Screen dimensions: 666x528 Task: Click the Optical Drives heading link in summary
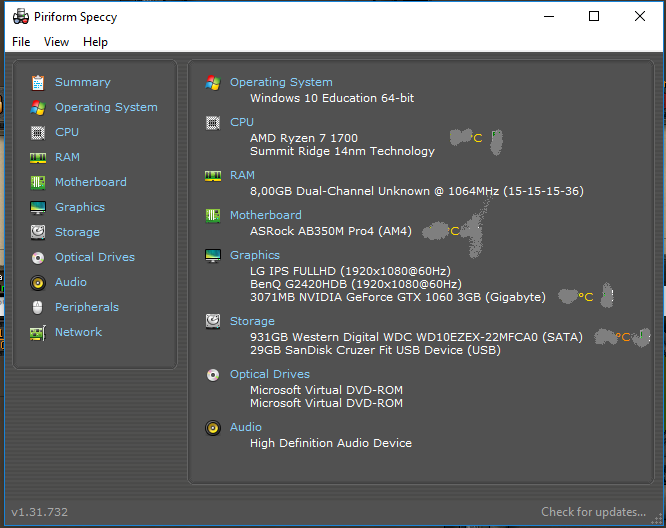pos(270,374)
